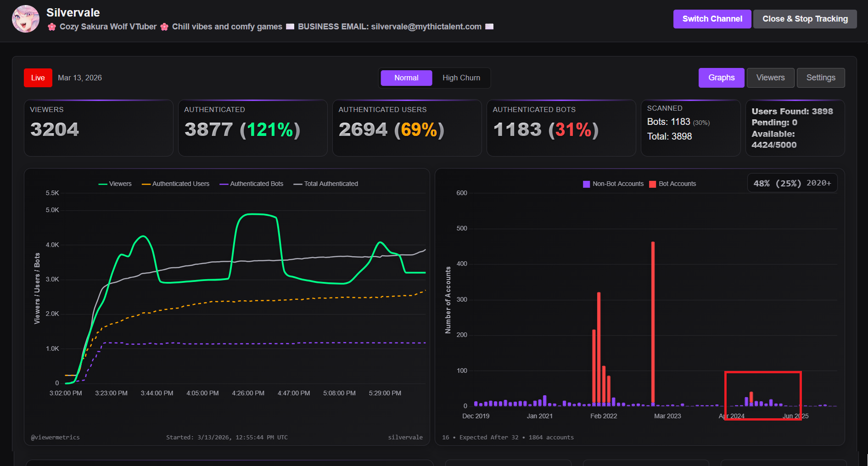The height and width of the screenshot is (466, 868).
Task: Click the Authenticated Bots stat card
Action: pos(561,128)
